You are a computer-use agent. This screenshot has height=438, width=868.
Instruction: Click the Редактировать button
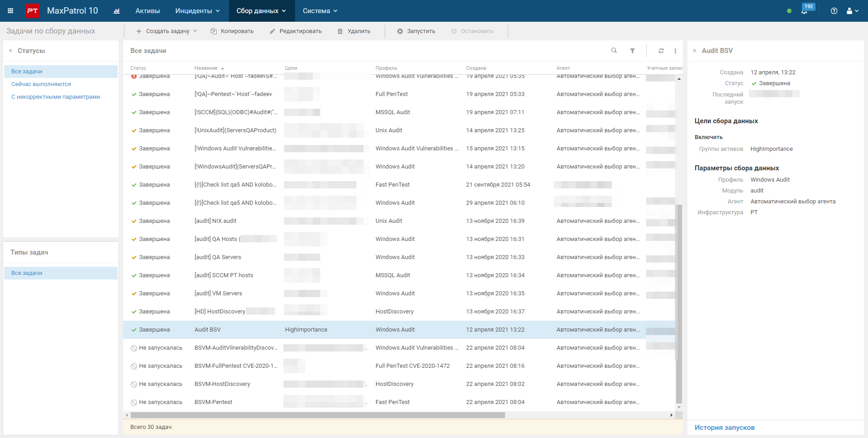295,31
